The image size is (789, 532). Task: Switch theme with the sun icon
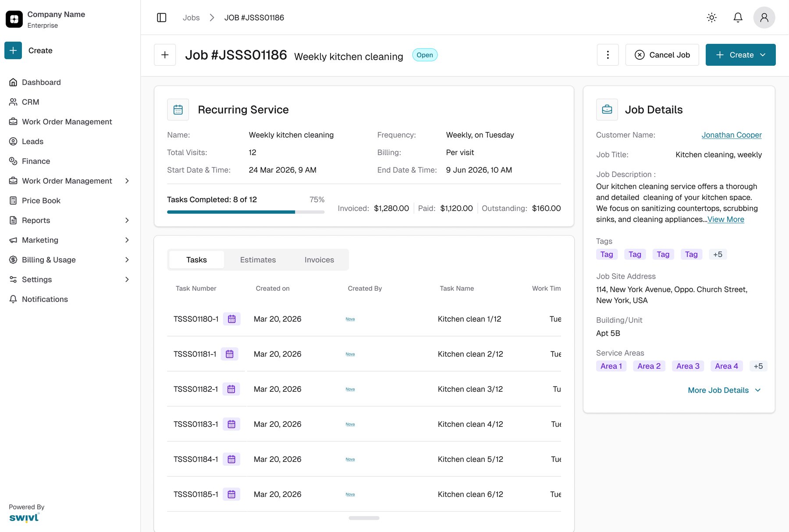click(x=712, y=18)
